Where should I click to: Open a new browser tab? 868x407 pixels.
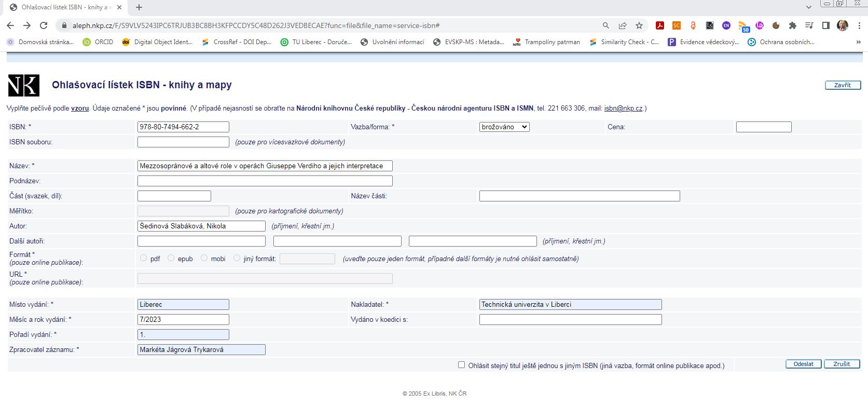[139, 7]
